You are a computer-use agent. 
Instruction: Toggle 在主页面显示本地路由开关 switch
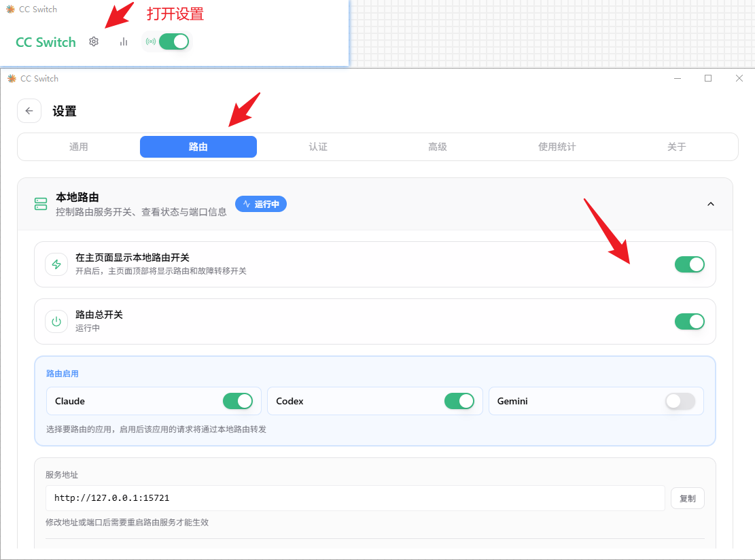[x=690, y=264]
